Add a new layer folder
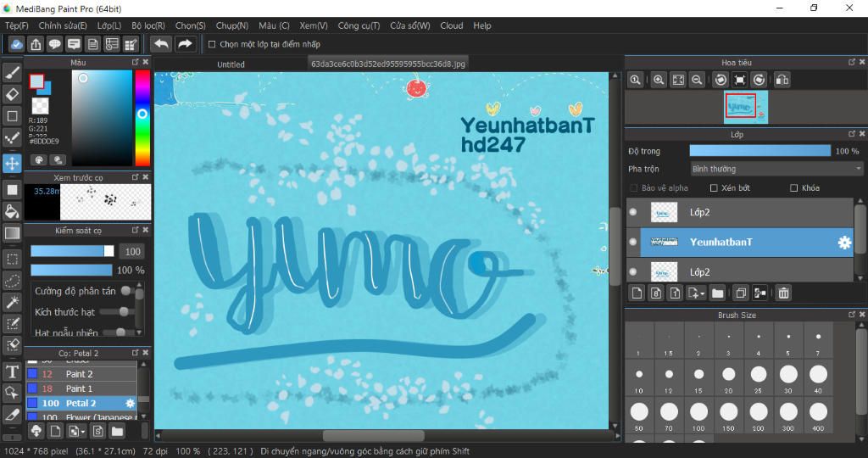 coord(717,293)
